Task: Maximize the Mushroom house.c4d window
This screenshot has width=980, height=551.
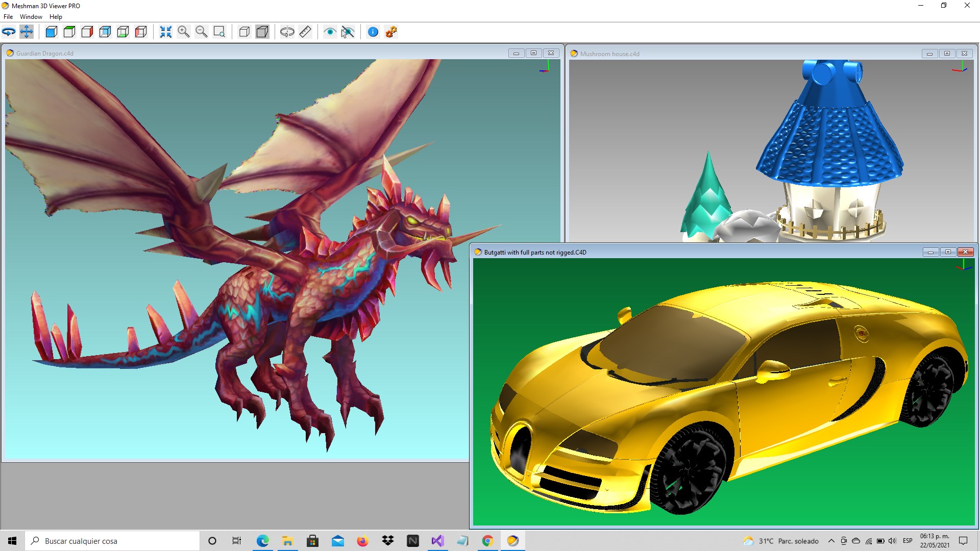Action: (947, 54)
